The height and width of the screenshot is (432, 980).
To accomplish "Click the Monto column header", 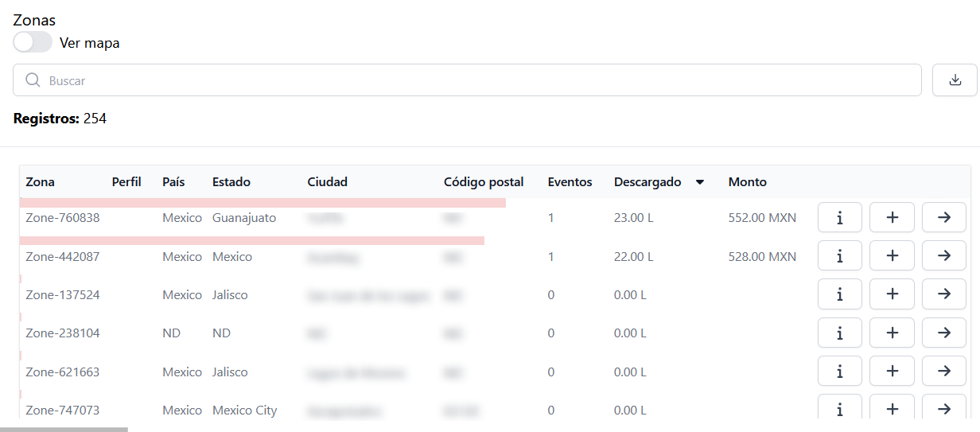I will [747, 182].
